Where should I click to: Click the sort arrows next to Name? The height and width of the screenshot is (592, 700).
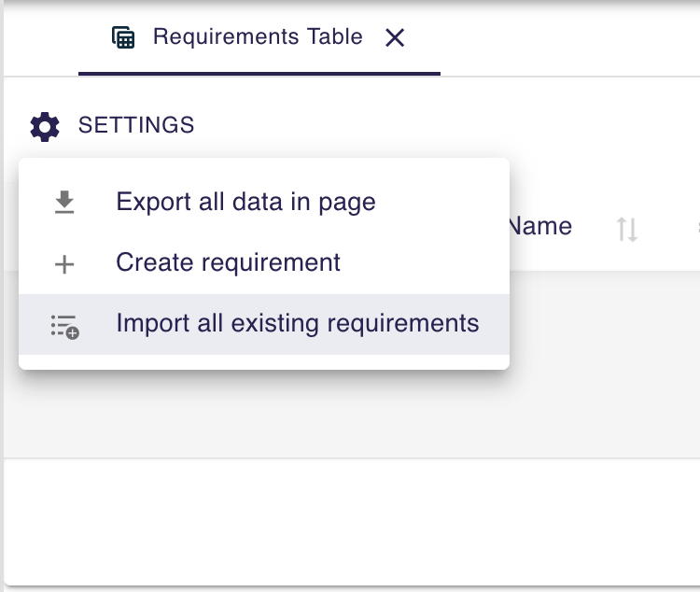[x=627, y=229]
